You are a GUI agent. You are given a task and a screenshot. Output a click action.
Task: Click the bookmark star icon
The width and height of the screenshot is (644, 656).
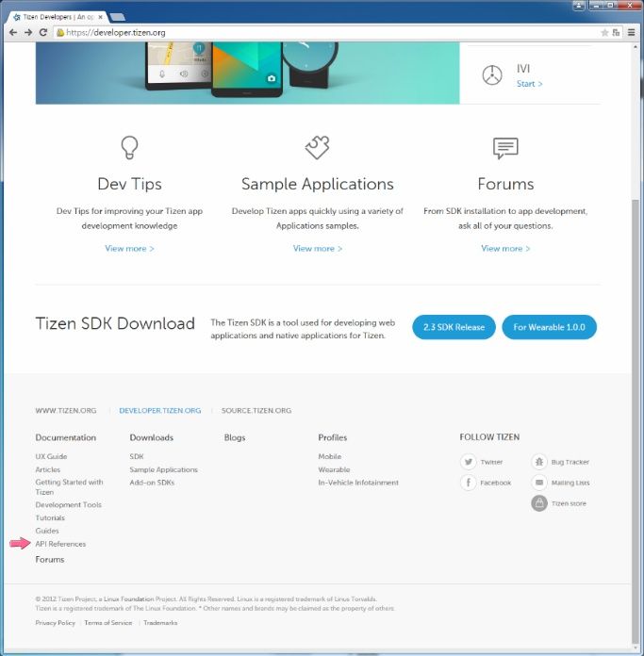pos(604,33)
